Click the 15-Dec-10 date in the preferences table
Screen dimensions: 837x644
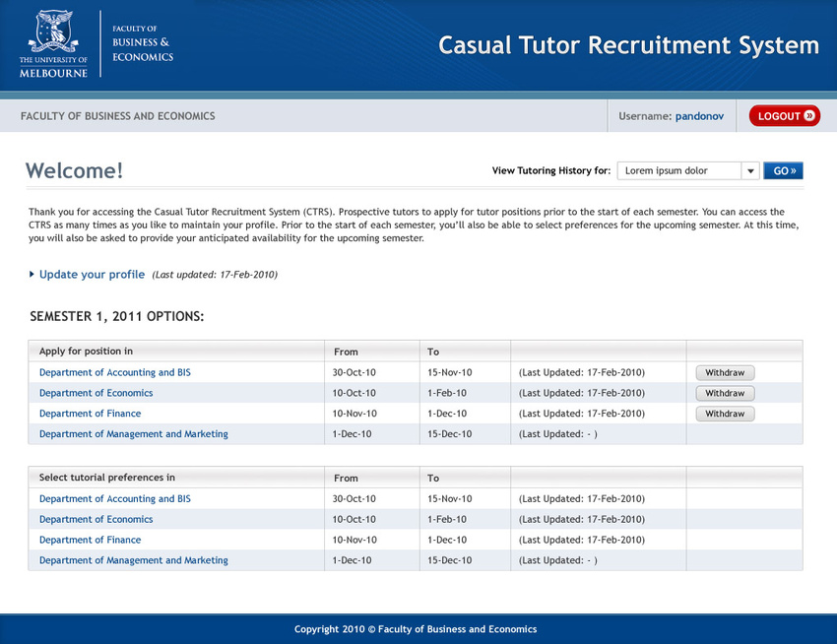[x=449, y=560]
